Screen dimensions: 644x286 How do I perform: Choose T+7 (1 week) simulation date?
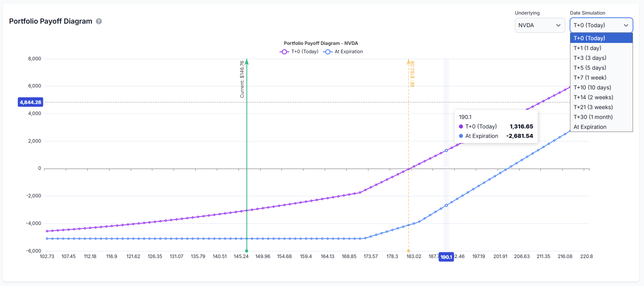601,78
